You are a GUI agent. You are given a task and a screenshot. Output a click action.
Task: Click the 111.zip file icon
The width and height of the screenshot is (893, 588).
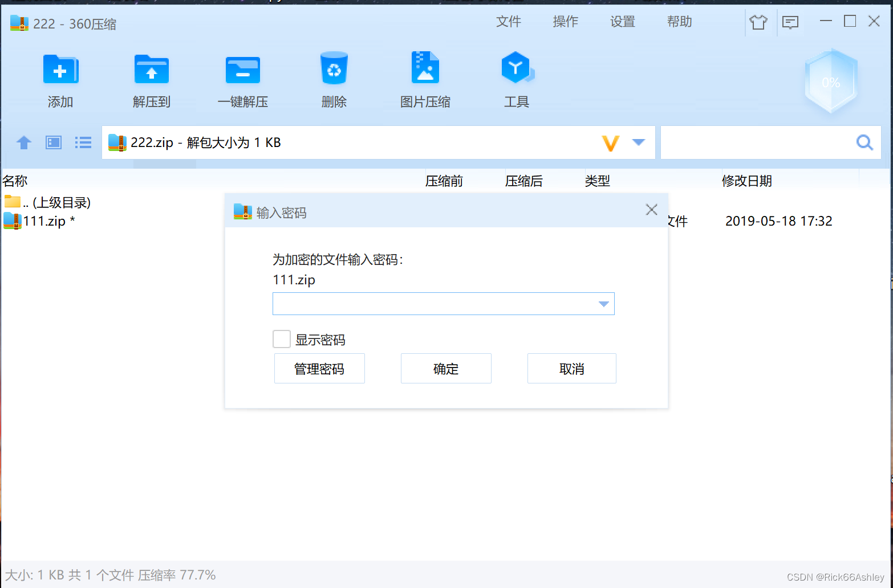13,220
